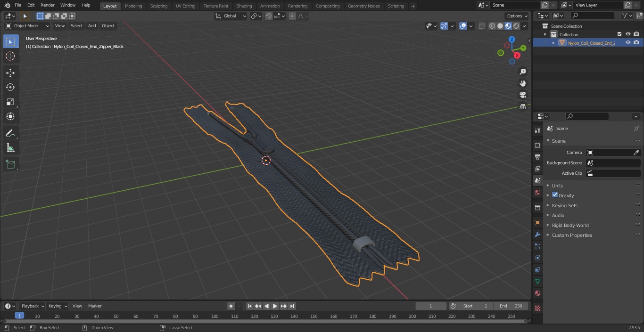Switch orthographic/perspective grid icon
Image resolution: width=644 pixels, height=332 pixels.
click(x=522, y=107)
